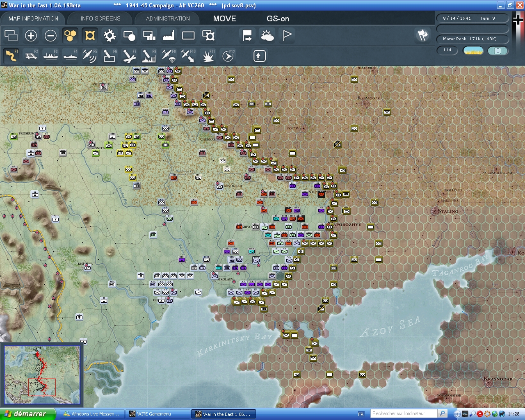Viewport: 525px width, 420px height.
Task: Select the F1 movement mode icon
Action: (x=11, y=55)
